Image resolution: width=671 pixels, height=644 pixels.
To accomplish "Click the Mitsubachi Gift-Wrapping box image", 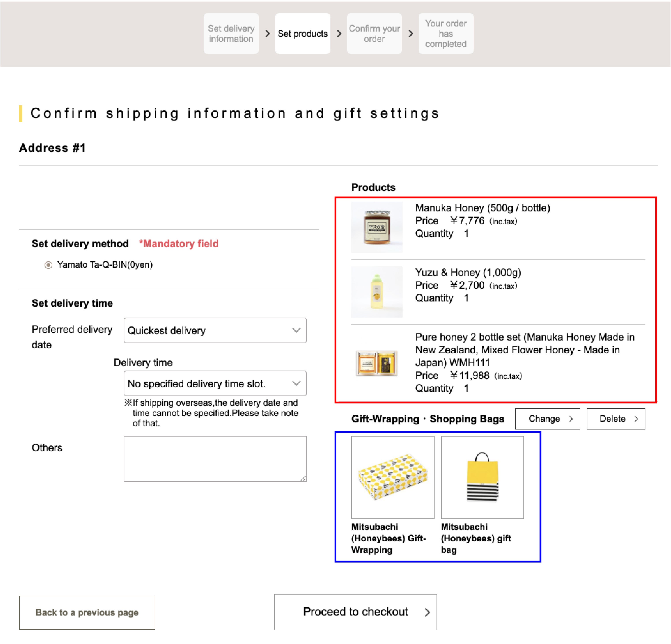I will pos(393,477).
